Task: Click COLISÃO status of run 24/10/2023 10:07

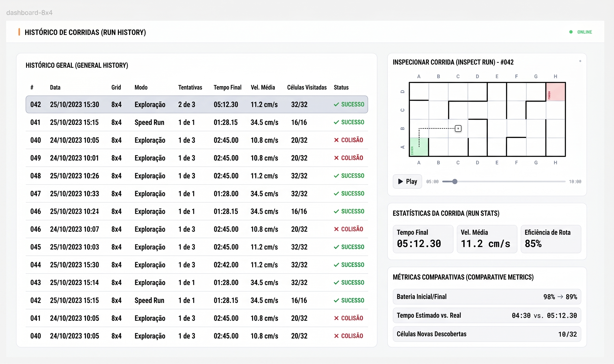Action: coord(348,229)
